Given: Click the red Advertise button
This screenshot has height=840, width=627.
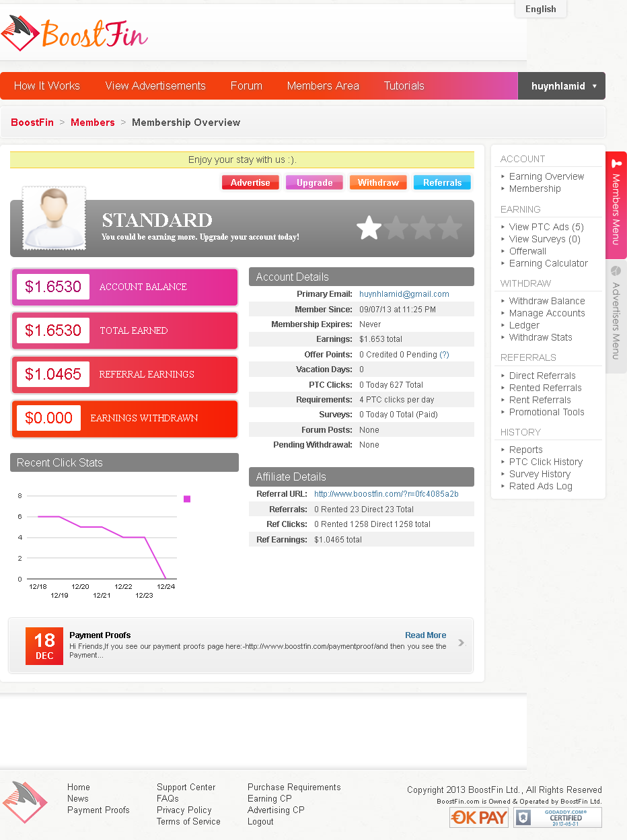Looking at the screenshot, I should click(x=250, y=182).
